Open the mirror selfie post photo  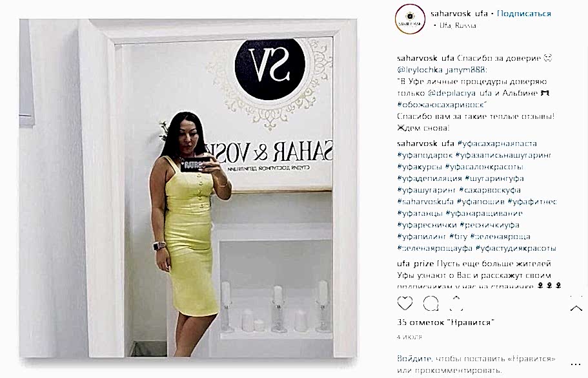(188, 189)
